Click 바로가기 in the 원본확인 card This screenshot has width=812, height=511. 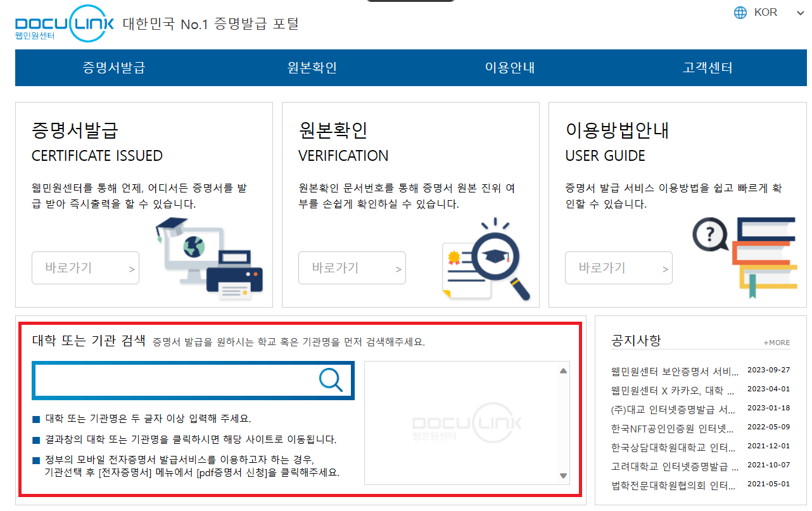click(352, 267)
